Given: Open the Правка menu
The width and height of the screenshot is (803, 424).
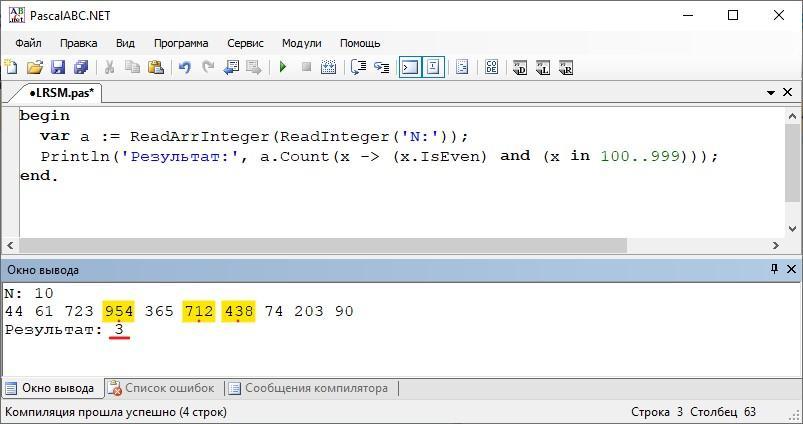Looking at the screenshot, I should (78, 43).
